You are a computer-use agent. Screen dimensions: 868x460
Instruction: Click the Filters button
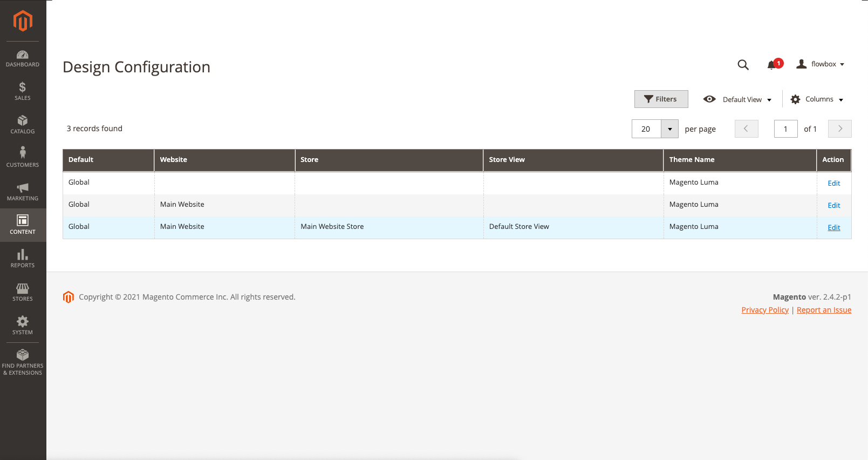[661, 99]
